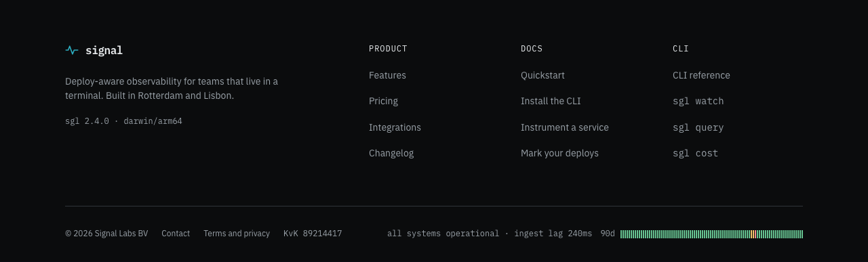
Task: Select 'sgl 2.4.0 · darwin/arm64' version text
Action: click(123, 121)
